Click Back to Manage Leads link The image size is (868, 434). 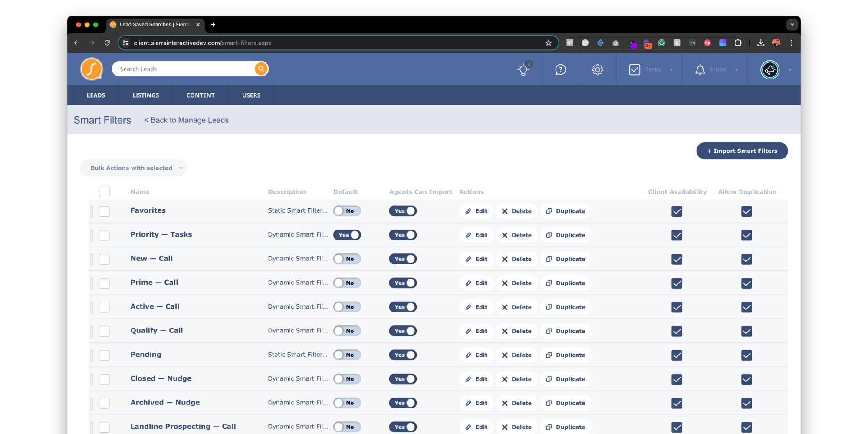(x=186, y=120)
